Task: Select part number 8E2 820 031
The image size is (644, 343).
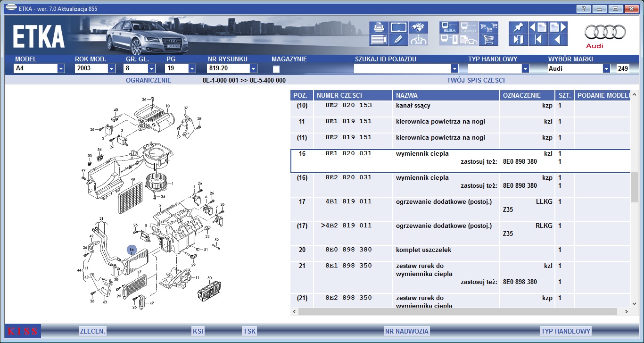Action: [x=348, y=178]
